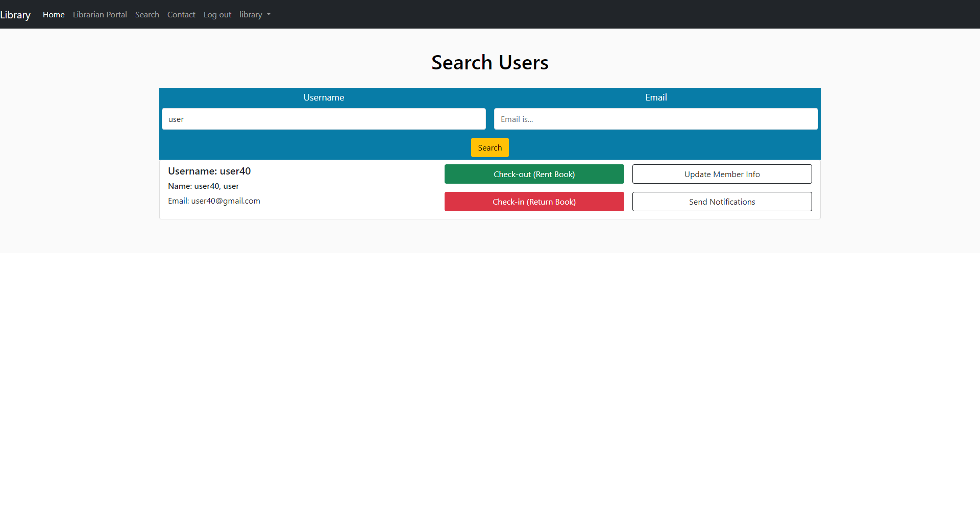Screen dimensions: 980x523
Task: Click the Email is... input field
Action: pyautogui.click(x=656, y=119)
